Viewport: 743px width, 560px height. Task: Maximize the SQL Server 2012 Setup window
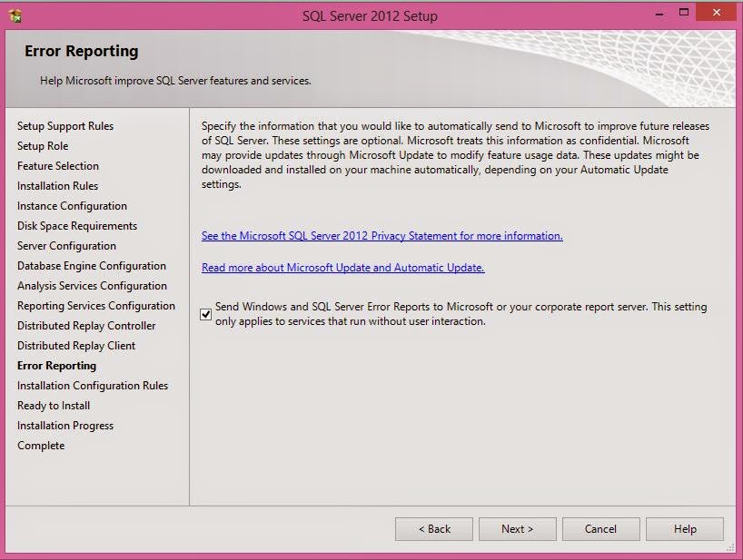click(684, 13)
